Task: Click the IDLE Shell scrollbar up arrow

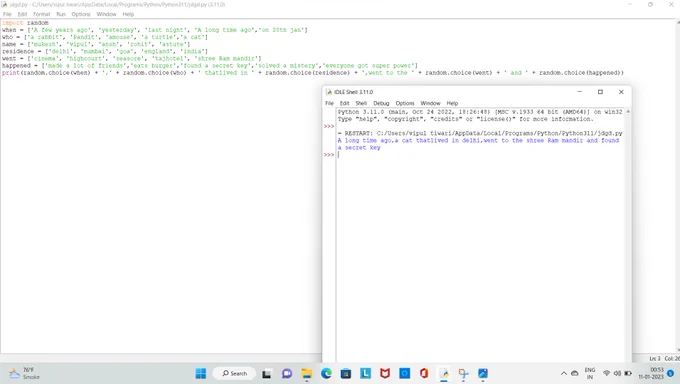Action: tap(628, 112)
